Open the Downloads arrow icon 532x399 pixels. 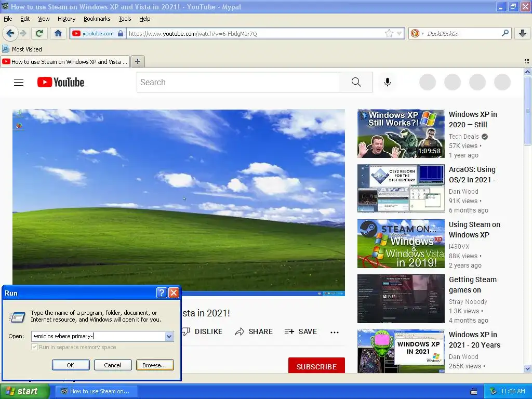[523, 33]
